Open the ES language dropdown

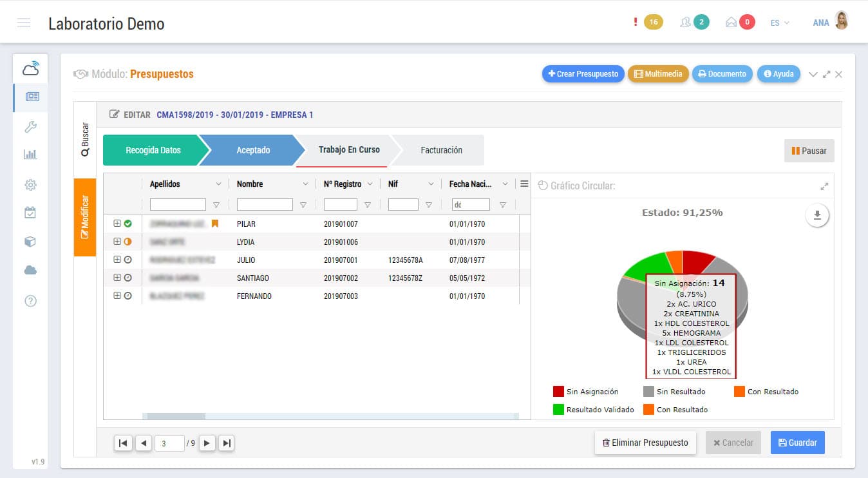(x=780, y=23)
